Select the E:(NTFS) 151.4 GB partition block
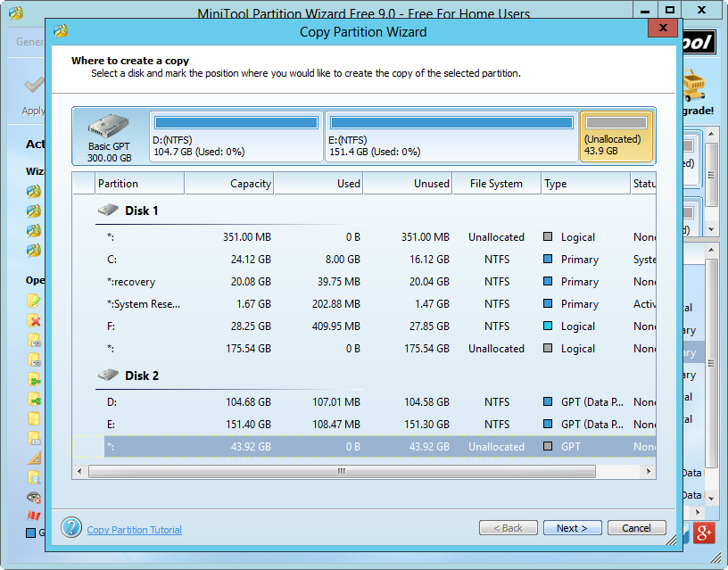Screen dimensions: 728x570 coord(451,136)
